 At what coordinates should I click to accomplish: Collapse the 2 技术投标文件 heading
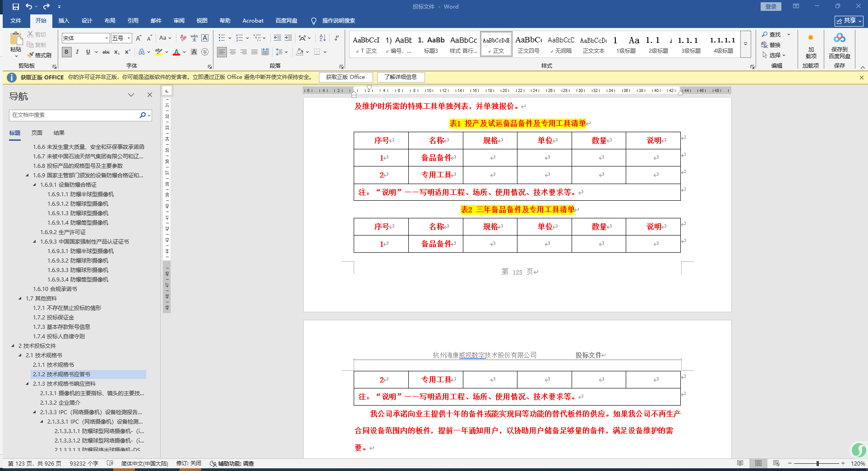[x=13, y=346]
